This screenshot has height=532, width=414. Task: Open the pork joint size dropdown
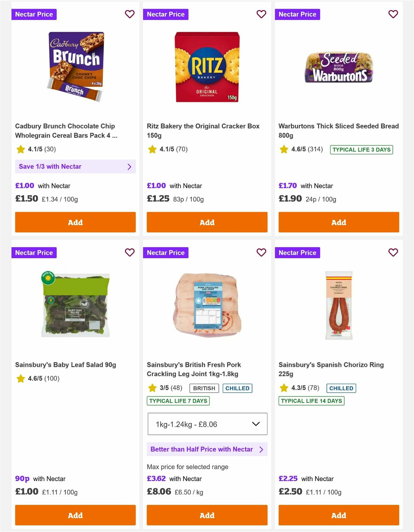207,424
